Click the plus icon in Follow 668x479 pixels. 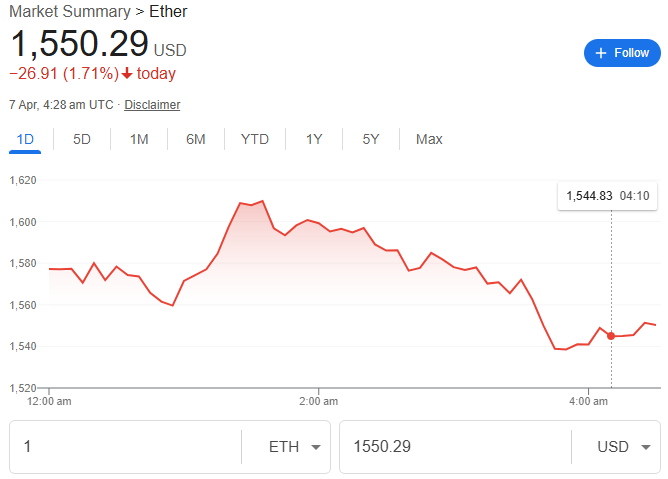coord(601,53)
